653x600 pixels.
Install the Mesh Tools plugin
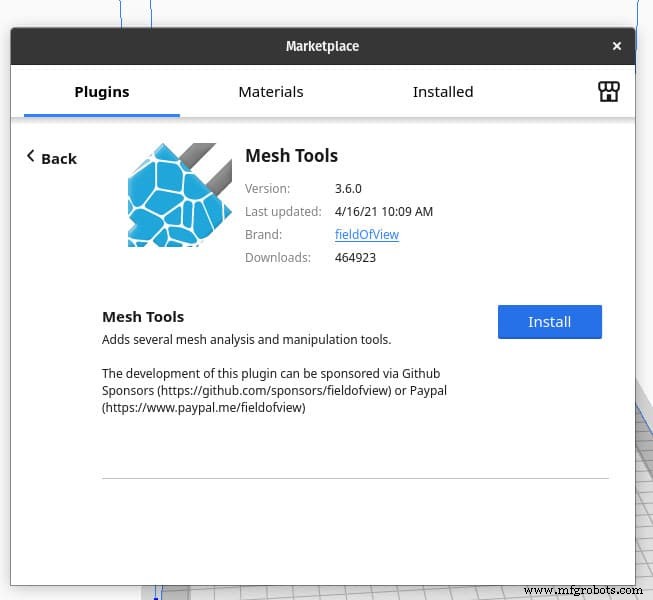point(550,322)
